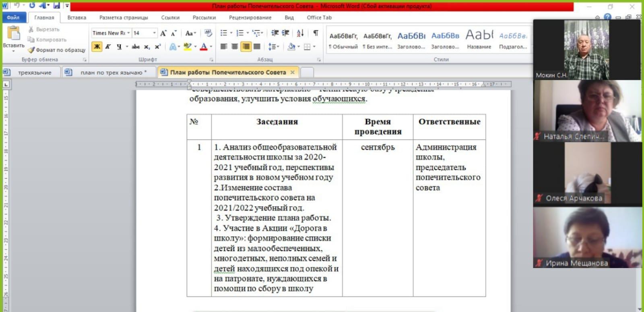Viewport: 644px width, 312px height.
Task: Apply the Название style
Action: point(479,40)
